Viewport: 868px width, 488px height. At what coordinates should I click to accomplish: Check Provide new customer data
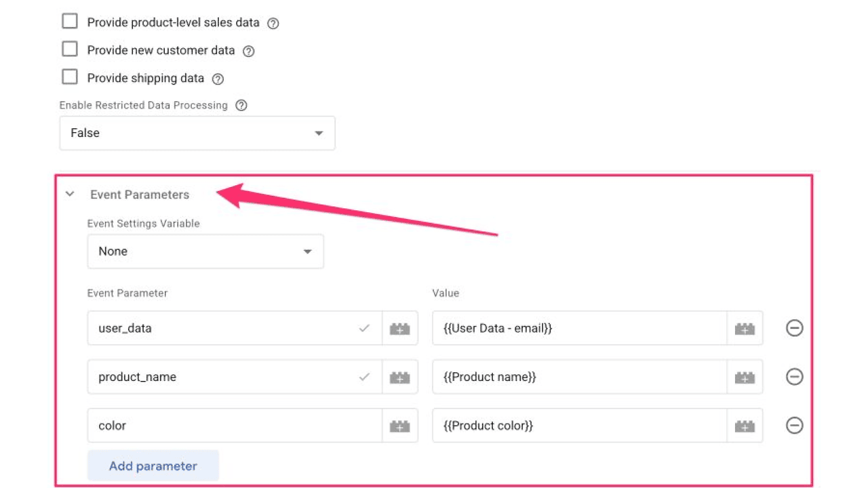coord(70,49)
